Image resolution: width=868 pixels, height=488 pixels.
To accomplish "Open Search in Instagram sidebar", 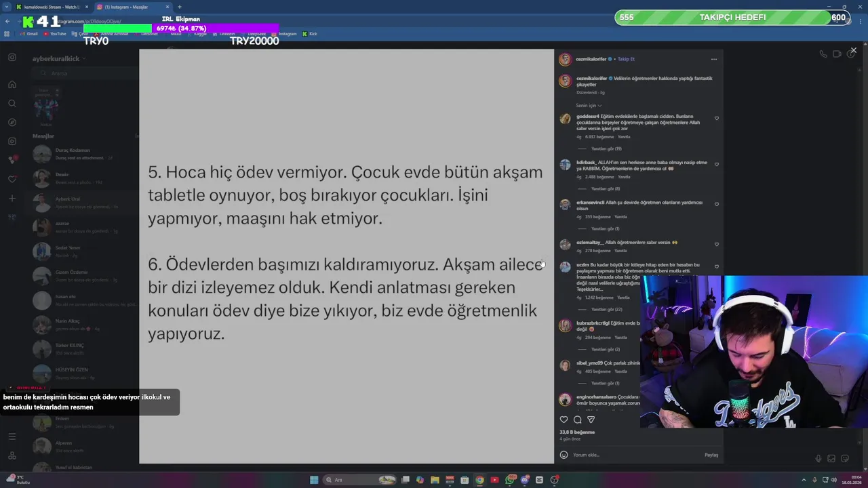I will pyautogui.click(x=12, y=104).
